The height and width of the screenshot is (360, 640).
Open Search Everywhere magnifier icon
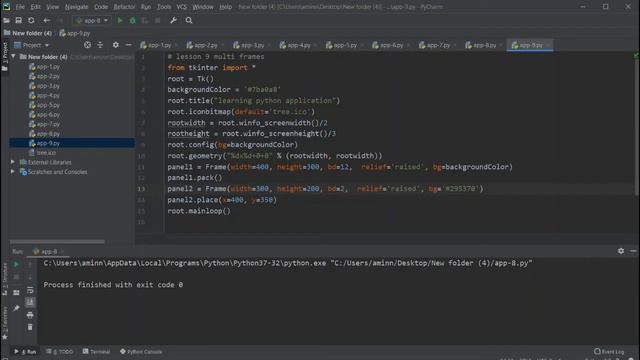tap(189, 20)
